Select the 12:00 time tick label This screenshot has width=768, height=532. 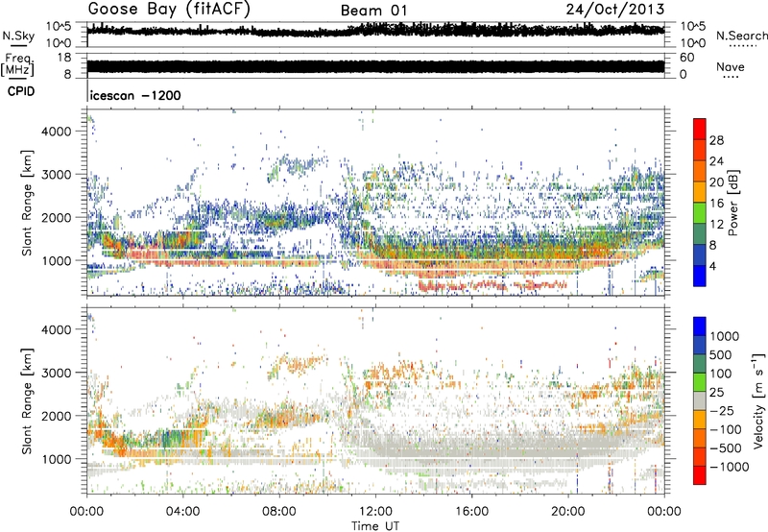tap(375, 511)
